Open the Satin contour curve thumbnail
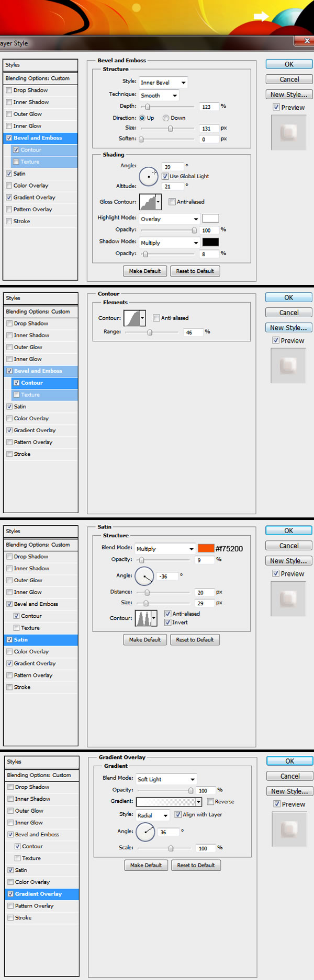The width and height of the screenshot is (314, 980). (x=143, y=618)
